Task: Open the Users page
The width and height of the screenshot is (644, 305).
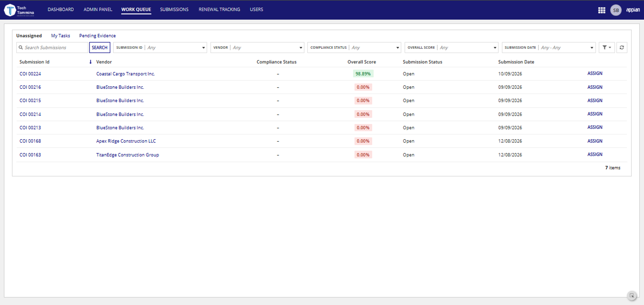Action: coord(256,10)
